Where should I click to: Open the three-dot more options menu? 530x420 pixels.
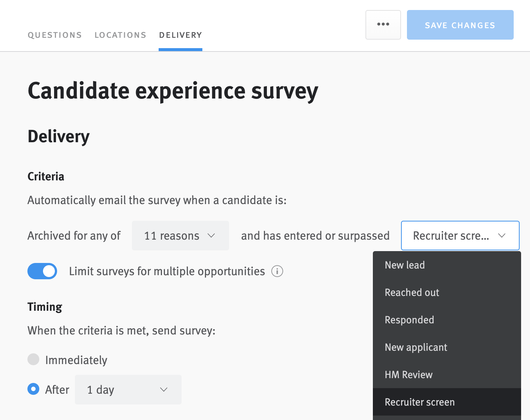pyautogui.click(x=383, y=24)
